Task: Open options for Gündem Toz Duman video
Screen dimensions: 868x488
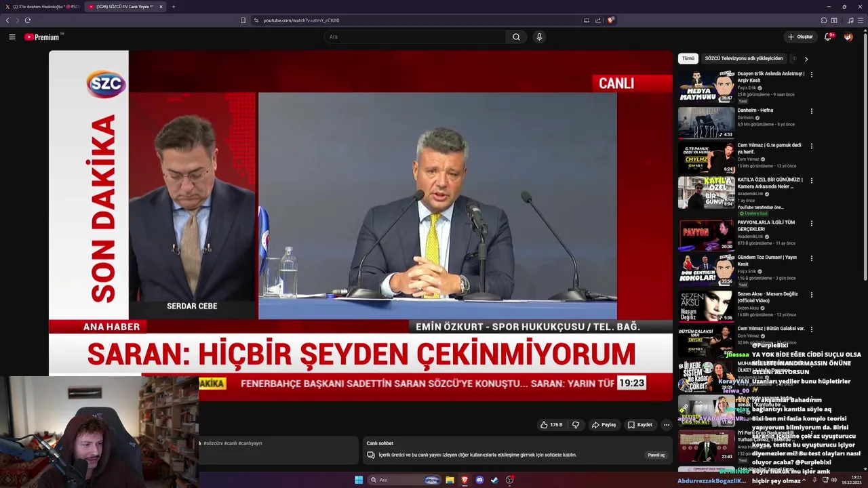Action: 811,258
